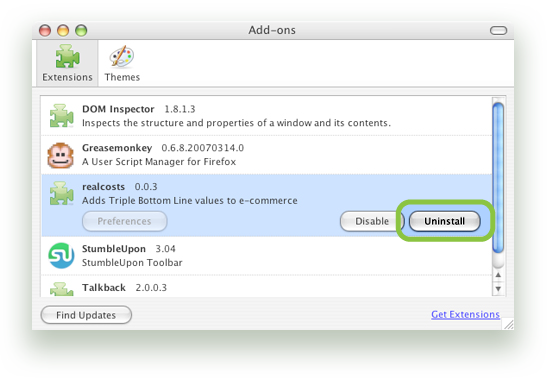The height and width of the screenshot is (380, 550).
Task: Click the Find Updates button
Action: coord(86,315)
